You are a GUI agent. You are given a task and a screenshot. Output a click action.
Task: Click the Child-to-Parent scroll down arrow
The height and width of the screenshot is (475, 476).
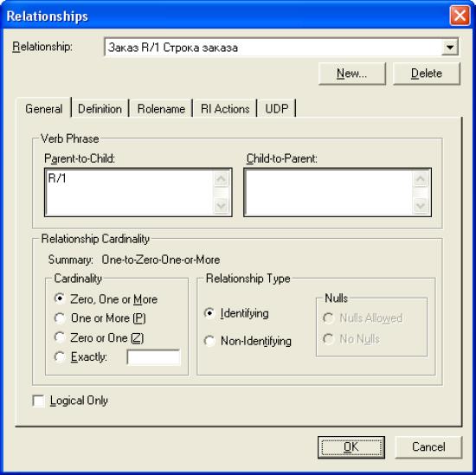point(420,206)
